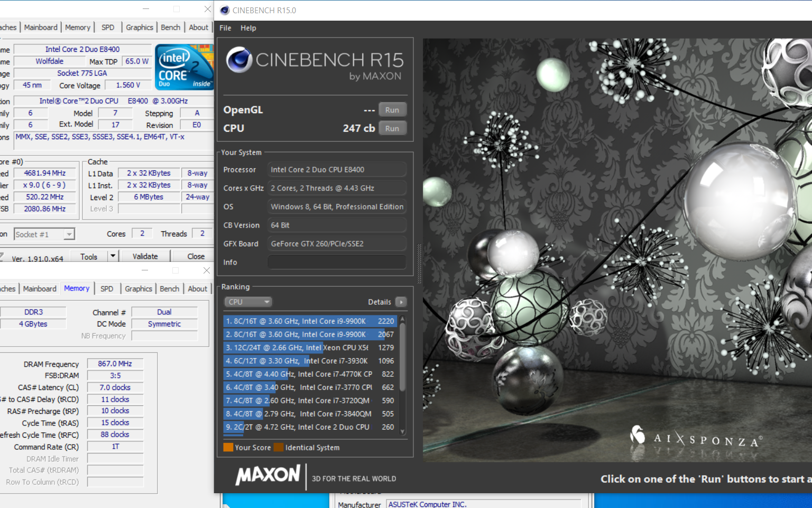The height and width of the screenshot is (508, 812).
Task: Select ranking entry 1 i9-9900K 2220
Action: 310,321
